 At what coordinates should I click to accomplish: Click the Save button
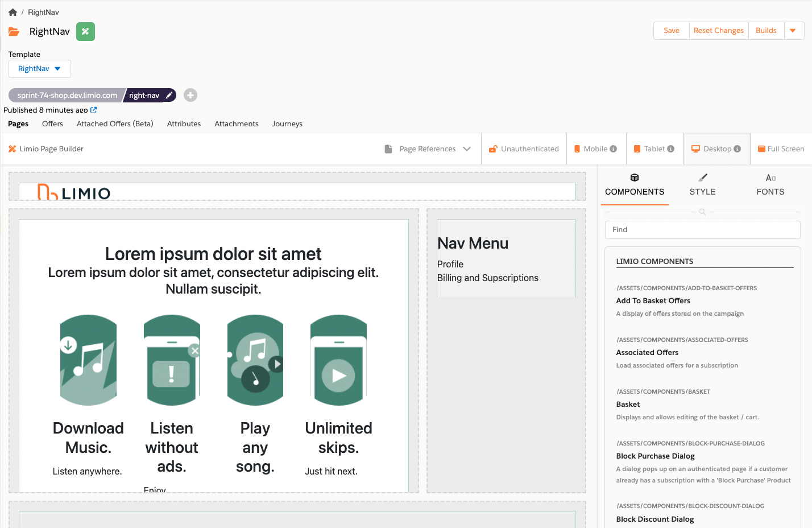coord(672,31)
